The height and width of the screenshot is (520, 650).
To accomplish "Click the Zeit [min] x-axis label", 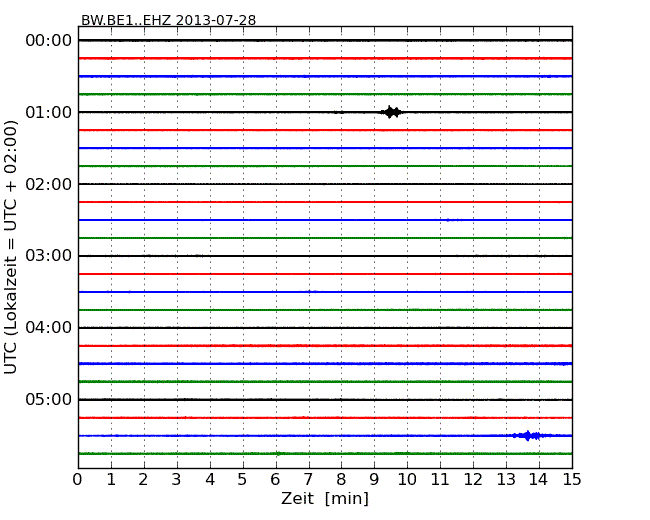I will point(325,498).
